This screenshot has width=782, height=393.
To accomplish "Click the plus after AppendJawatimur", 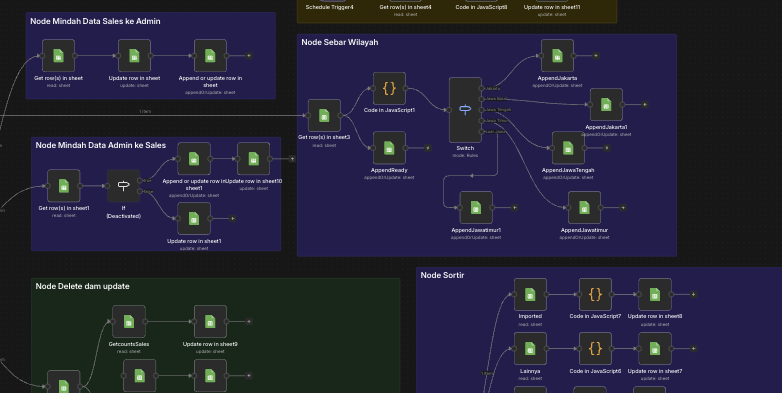I will point(622,207).
